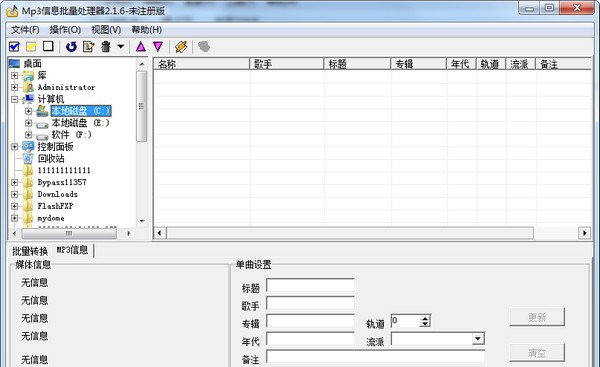The width and height of the screenshot is (600, 367).
Task: Sort by the 专辑 column header
Action: 419,64
